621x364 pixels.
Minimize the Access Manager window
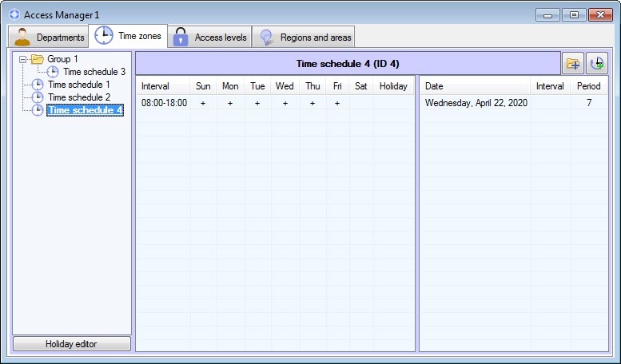547,15
